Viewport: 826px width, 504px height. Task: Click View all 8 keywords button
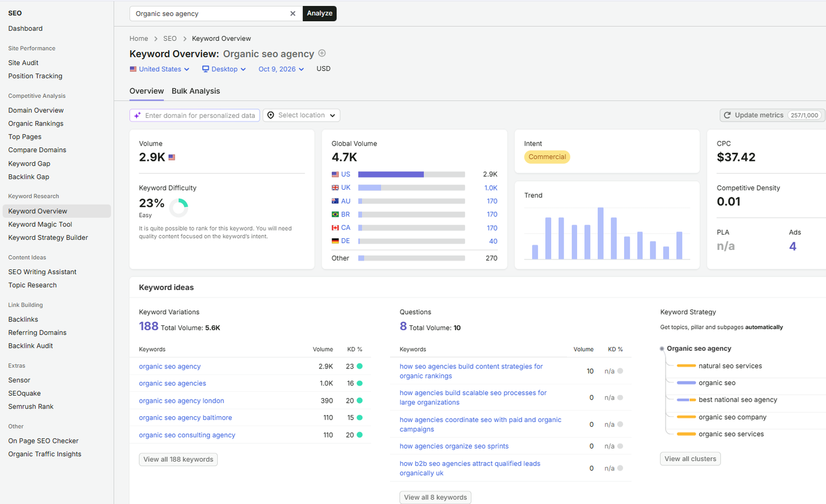coord(435,498)
